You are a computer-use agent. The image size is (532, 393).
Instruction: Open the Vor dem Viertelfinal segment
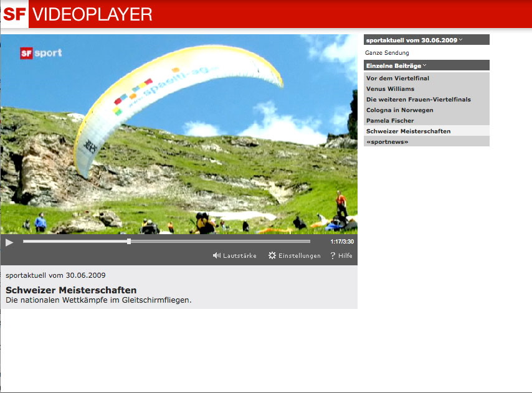(x=427, y=78)
